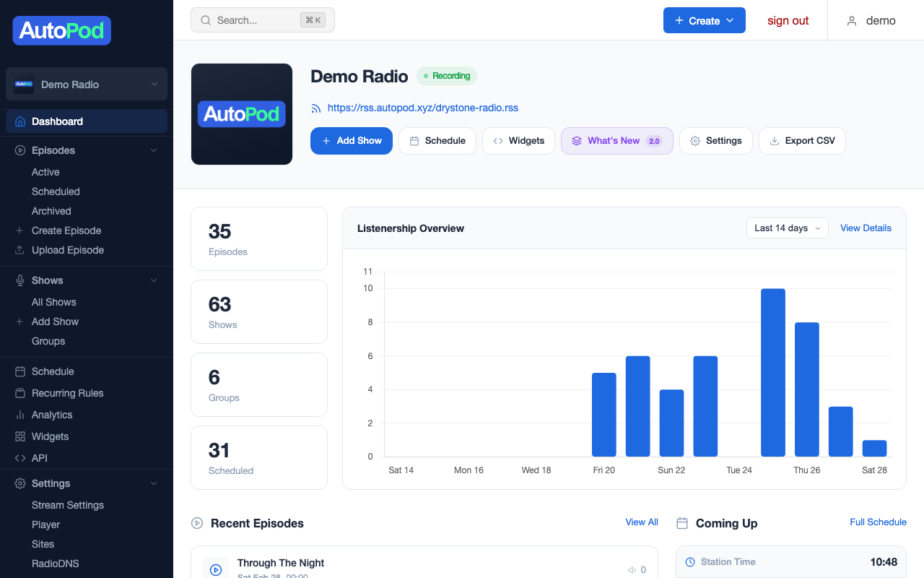Click the Recurring Rules sidebar icon
924x578 pixels.
pos(19,393)
